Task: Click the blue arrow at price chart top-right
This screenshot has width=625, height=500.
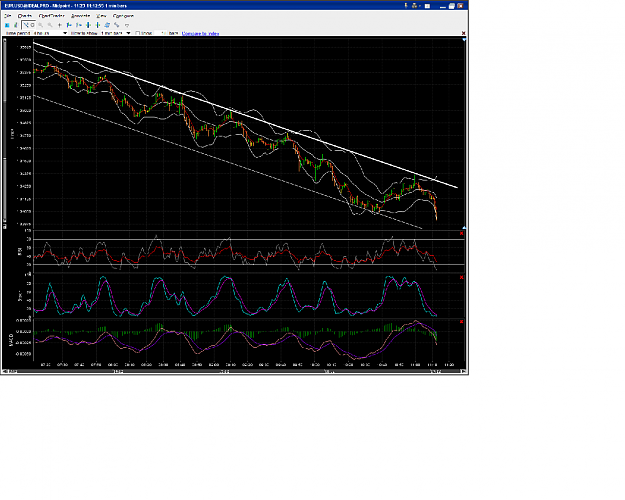Action: click(464, 40)
